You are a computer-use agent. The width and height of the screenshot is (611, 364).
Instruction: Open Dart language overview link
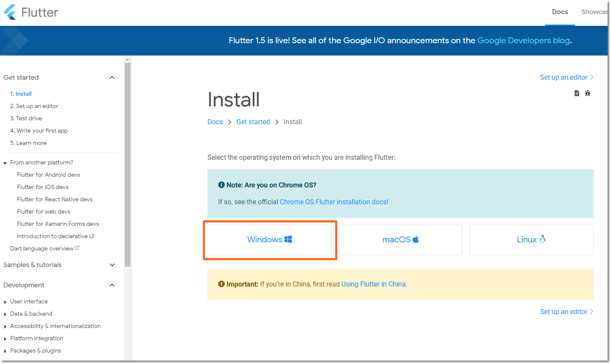pyautogui.click(x=42, y=248)
